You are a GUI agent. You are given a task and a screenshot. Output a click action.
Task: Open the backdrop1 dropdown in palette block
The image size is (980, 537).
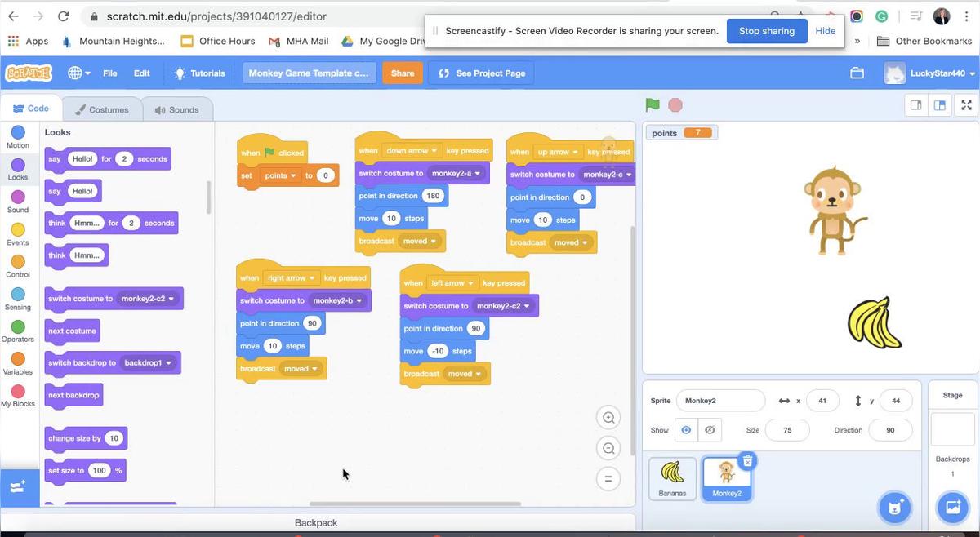tap(149, 362)
